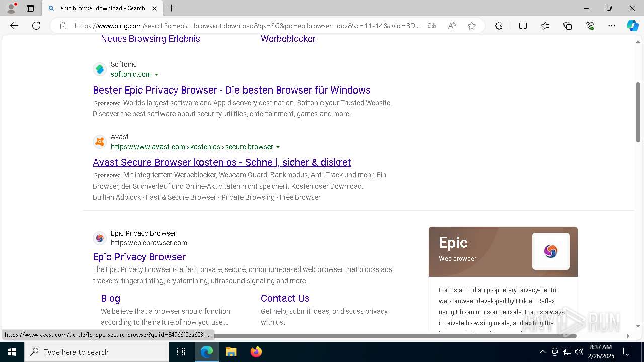The width and height of the screenshot is (644, 362).
Task: Launch Copilot from the toolbar
Action: click(632, 26)
